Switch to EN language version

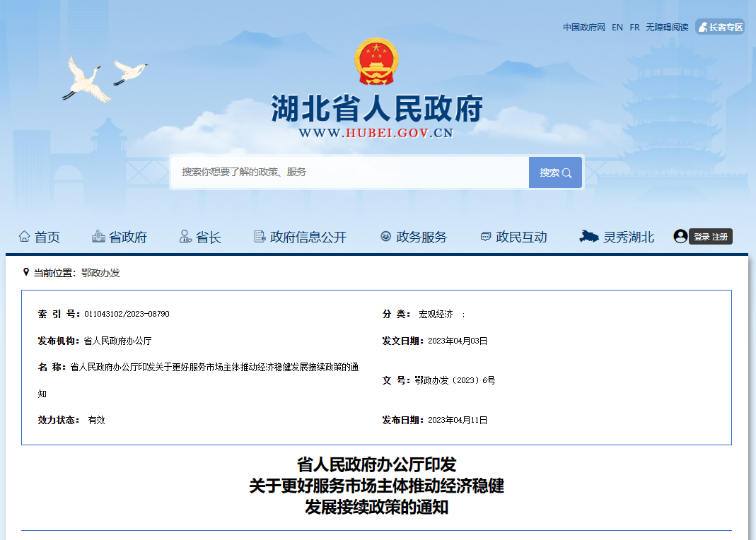click(x=617, y=28)
